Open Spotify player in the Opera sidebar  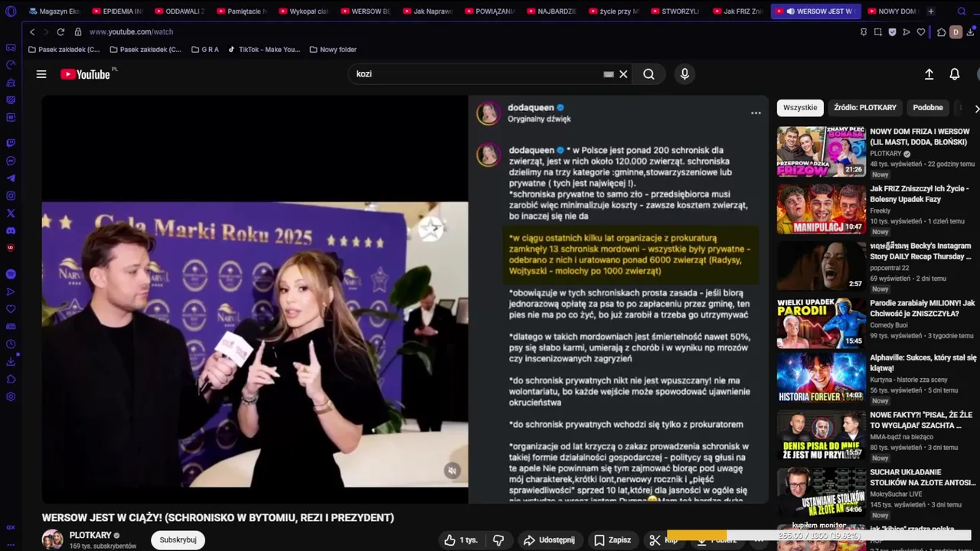click(11, 274)
